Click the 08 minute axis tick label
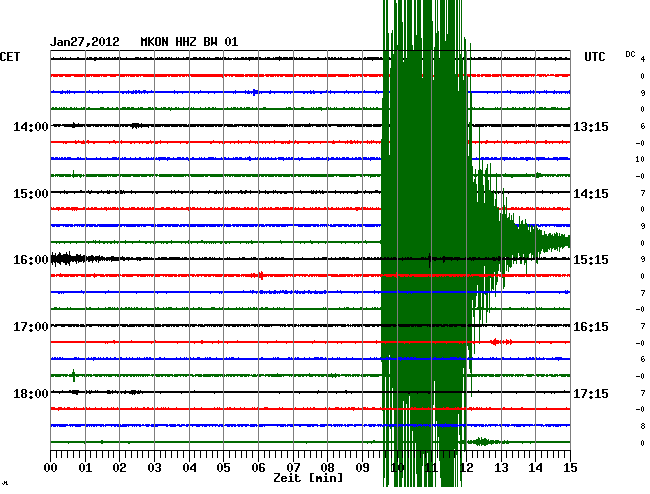 click(327, 467)
